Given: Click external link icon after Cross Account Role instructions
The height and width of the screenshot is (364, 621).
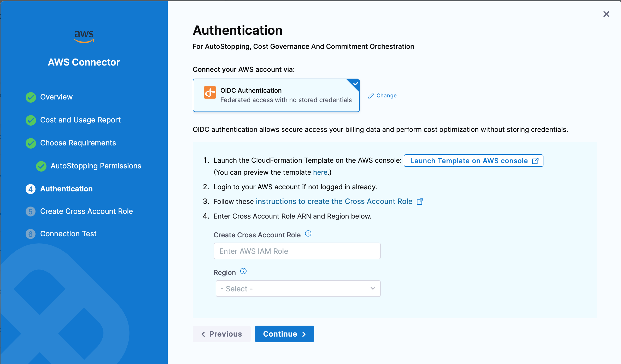Looking at the screenshot, I should pos(420,202).
